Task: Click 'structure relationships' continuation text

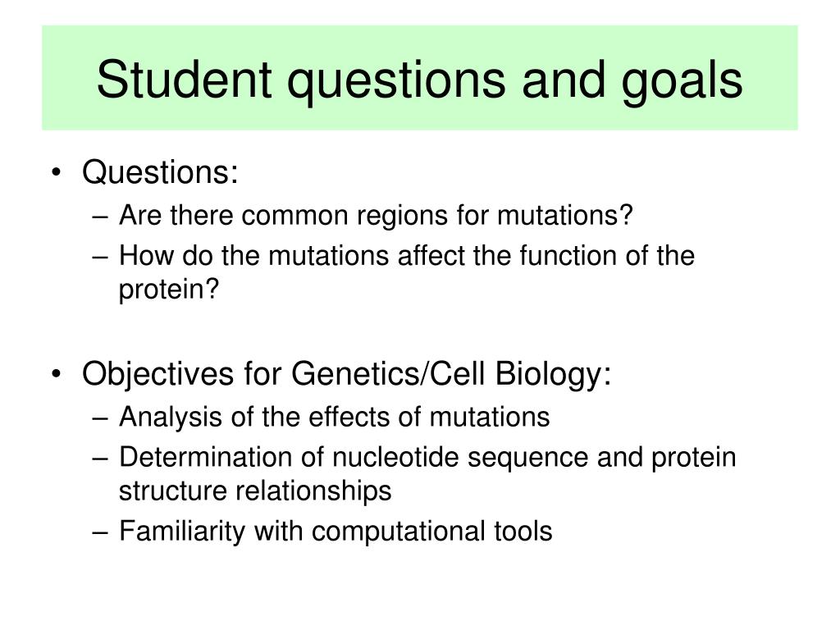Action: pos(255,491)
